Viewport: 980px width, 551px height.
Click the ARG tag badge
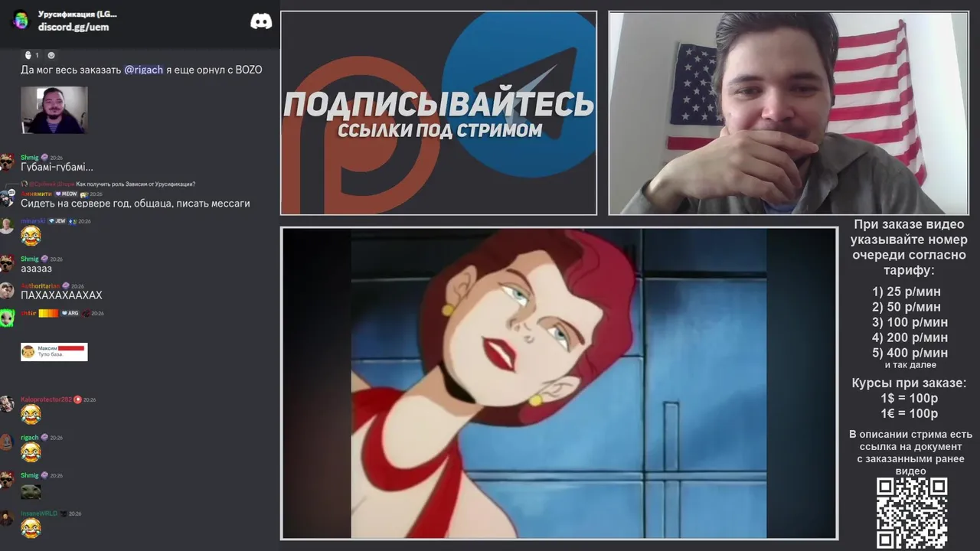[70, 313]
